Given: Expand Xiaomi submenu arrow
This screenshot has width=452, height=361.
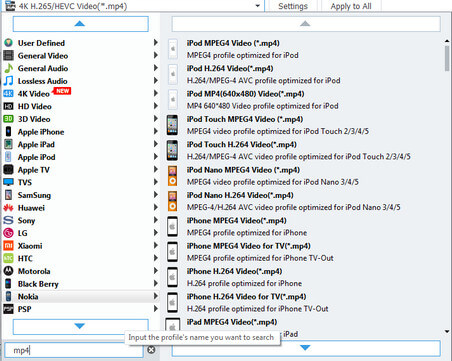Looking at the screenshot, I should [x=155, y=245].
